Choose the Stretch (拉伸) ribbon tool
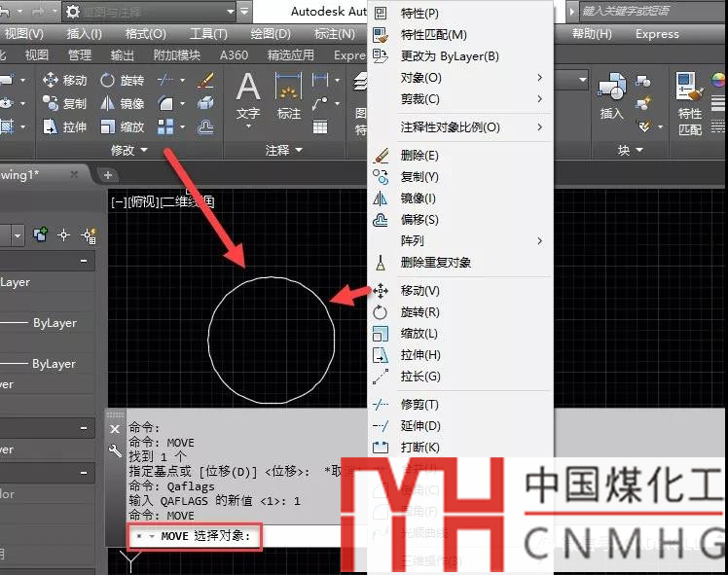The height and width of the screenshot is (575, 728). point(64,126)
